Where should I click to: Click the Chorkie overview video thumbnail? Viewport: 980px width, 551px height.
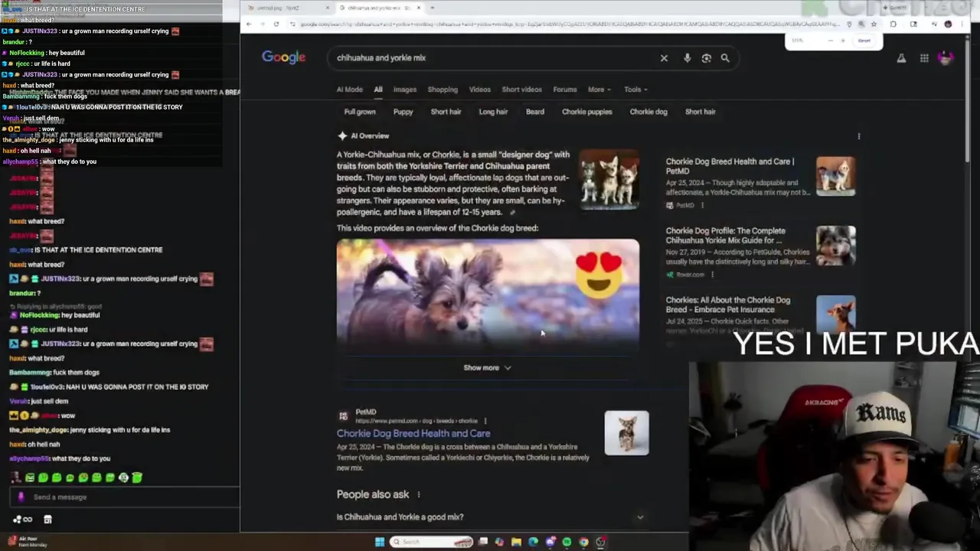point(488,296)
